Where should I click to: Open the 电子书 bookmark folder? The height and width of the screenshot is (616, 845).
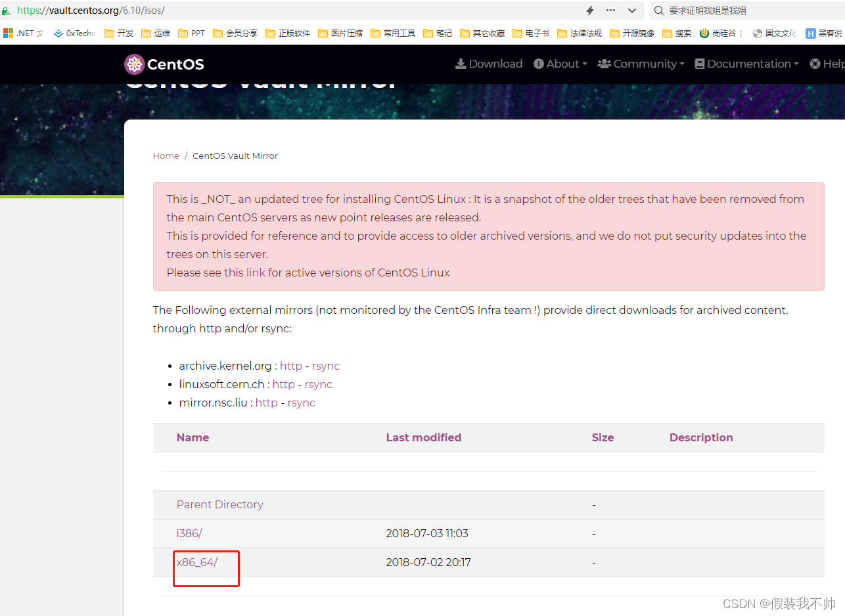pos(531,33)
